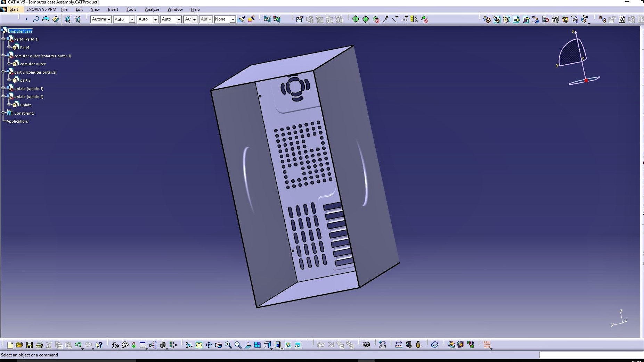Open the What's This help cursor icon
This screenshot has width=644, height=362.
click(99, 345)
